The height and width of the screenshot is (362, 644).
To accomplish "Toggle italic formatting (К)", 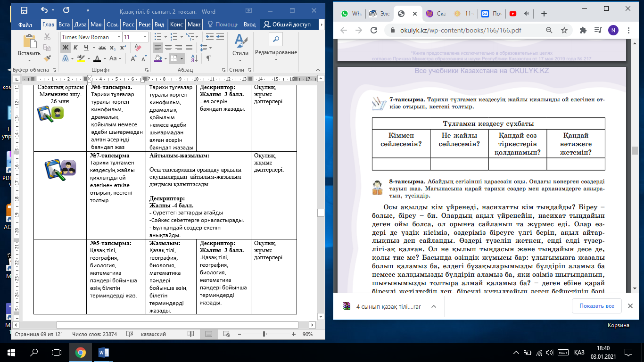I will click(75, 48).
